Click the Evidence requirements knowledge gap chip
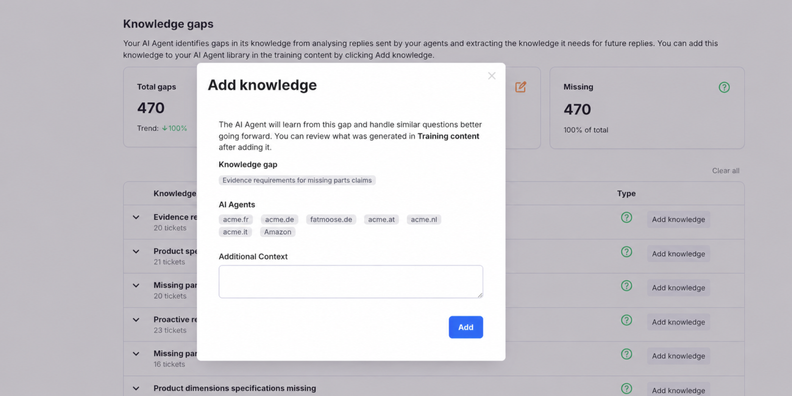The height and width of the screenshot is (396, 792). (297, 180)
